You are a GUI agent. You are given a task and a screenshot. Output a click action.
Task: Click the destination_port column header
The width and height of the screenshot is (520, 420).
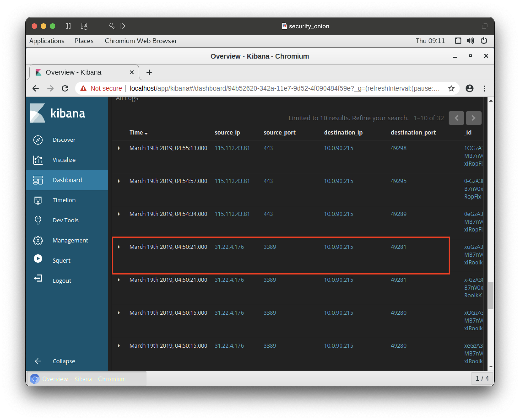(413, 133)
